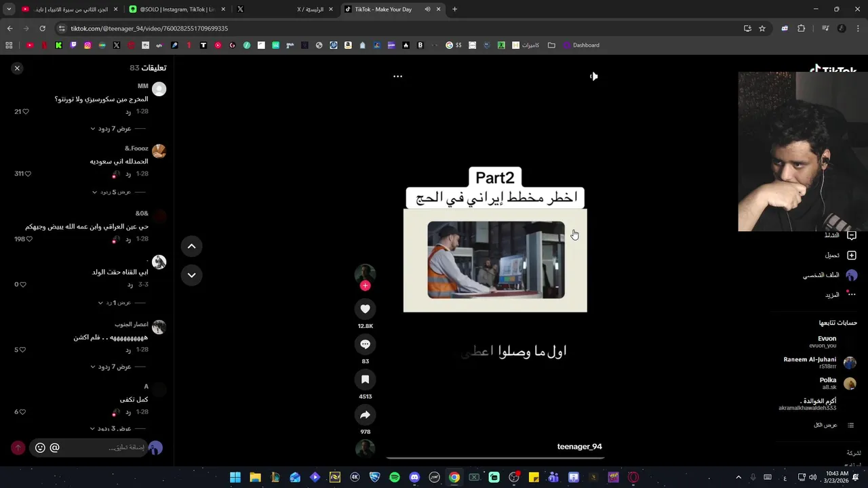This screenshot has height=488, width=868.
Task: Open creator avatar above the follow badge
Action: tap(365, 273)
